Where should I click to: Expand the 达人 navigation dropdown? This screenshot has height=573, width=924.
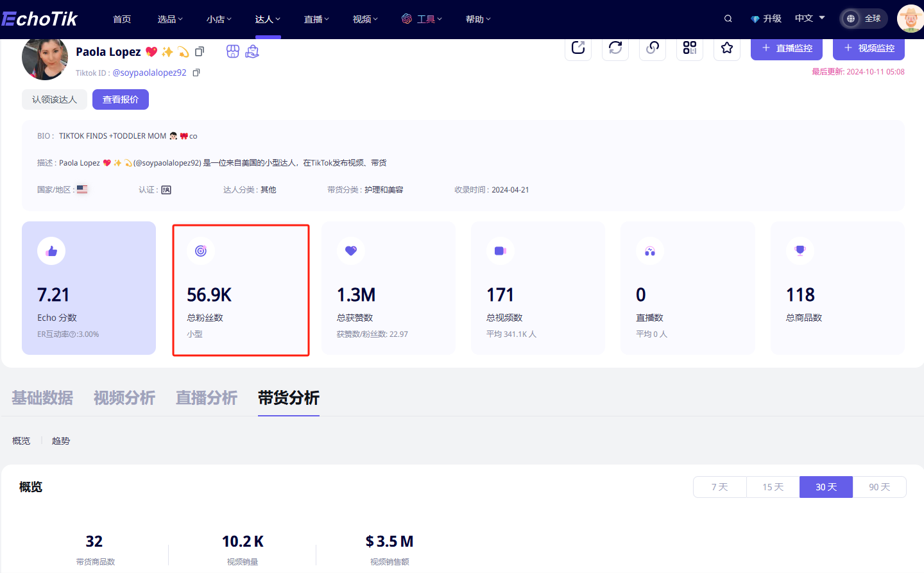[268, 19]
